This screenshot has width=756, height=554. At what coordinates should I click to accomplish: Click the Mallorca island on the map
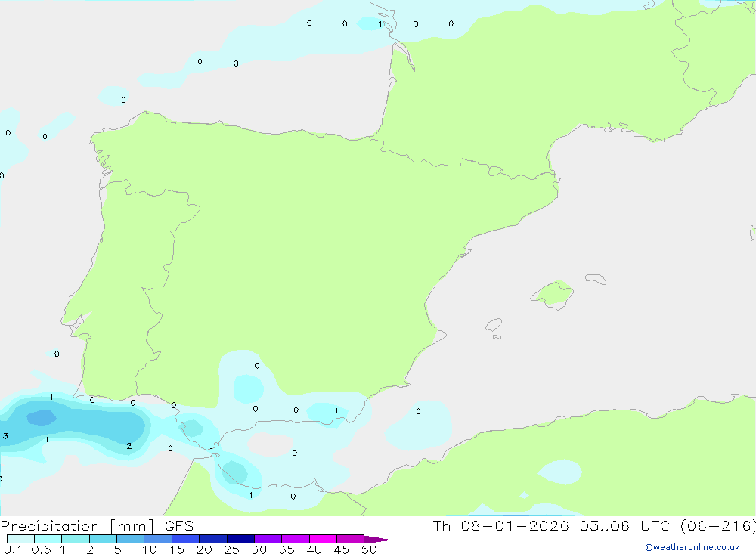coord(552,295)
